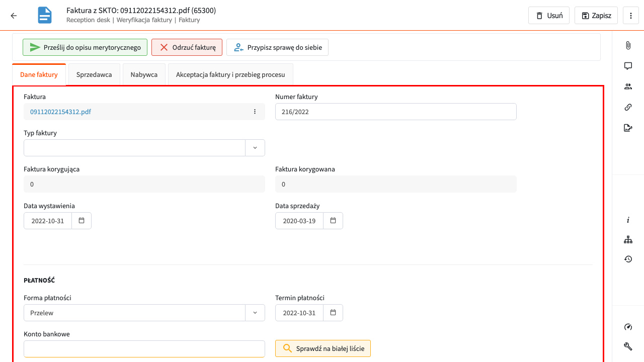Click Prześlij do opisu merytorycznego button
The width and height of the screenshot is (644, 362).
coord(85,47)
